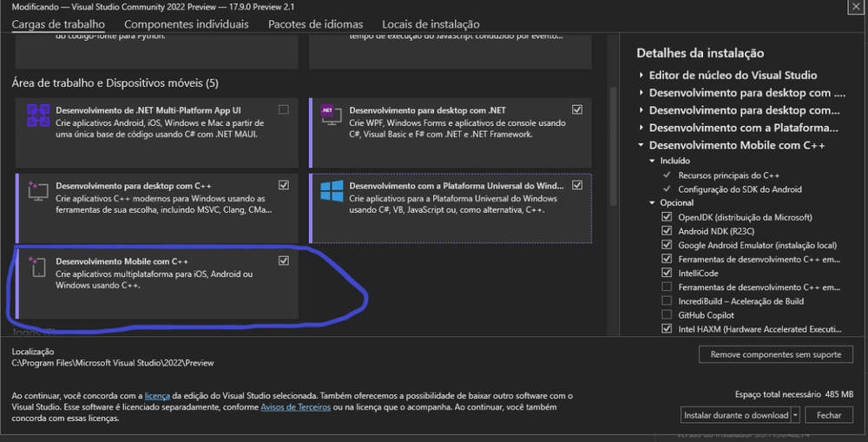Toggle IncrediBuild – Aceleração de Build checkbox
Screen dimensions: 868x442
[x=667, y=300]
